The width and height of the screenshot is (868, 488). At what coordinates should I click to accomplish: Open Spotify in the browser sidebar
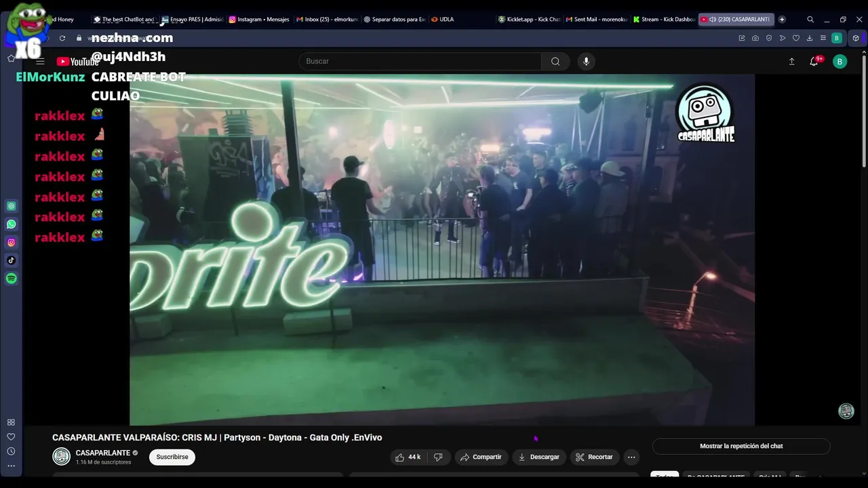click(12, 279)
